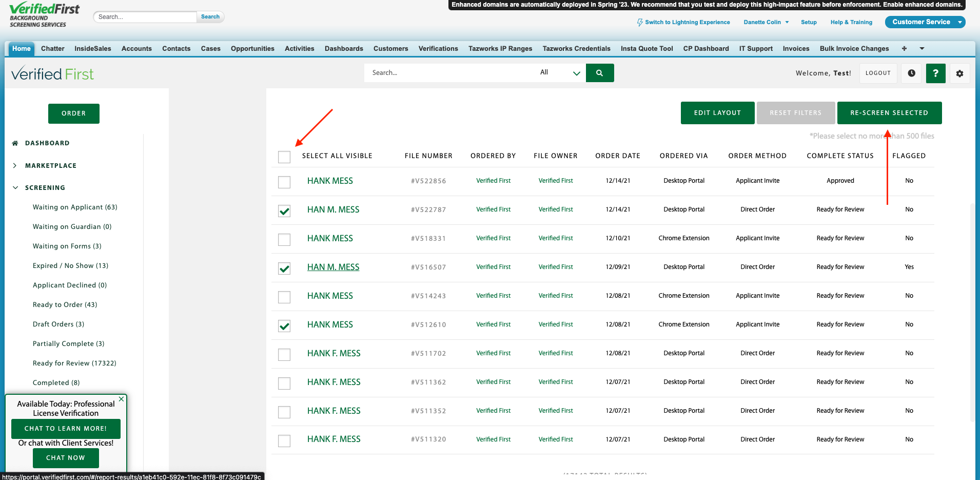Open the Insta Quote Tool tab
The image size is (980, 480).
point(646,48)
